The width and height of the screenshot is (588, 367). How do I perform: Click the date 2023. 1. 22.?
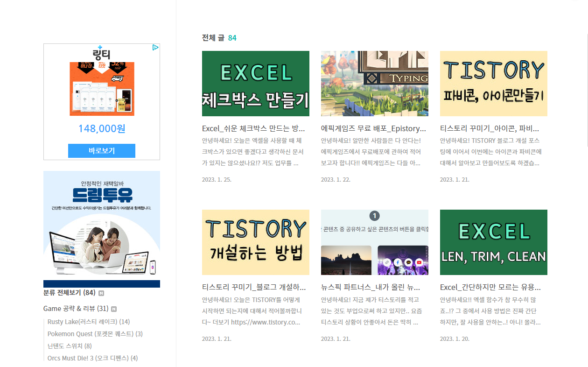336,179
